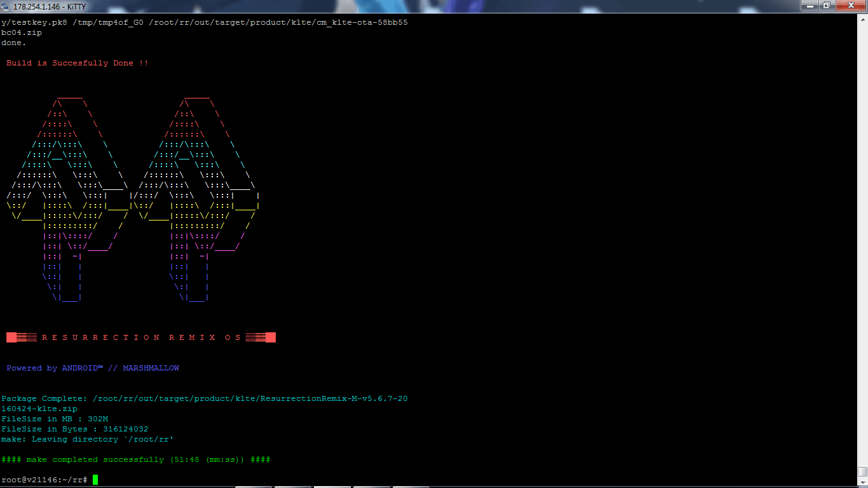Click the 'Package Complete:' output line
The width and height of the screenshot is (868, 488).
coord(205,398)
